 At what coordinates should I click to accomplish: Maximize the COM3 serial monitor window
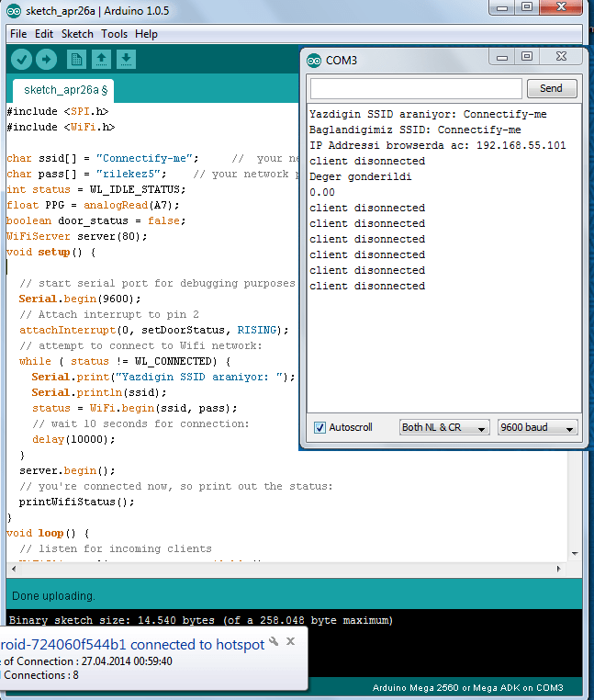(527, 57)
